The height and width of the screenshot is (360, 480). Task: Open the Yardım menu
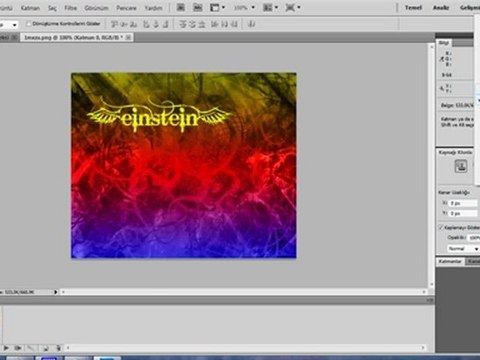153,8
